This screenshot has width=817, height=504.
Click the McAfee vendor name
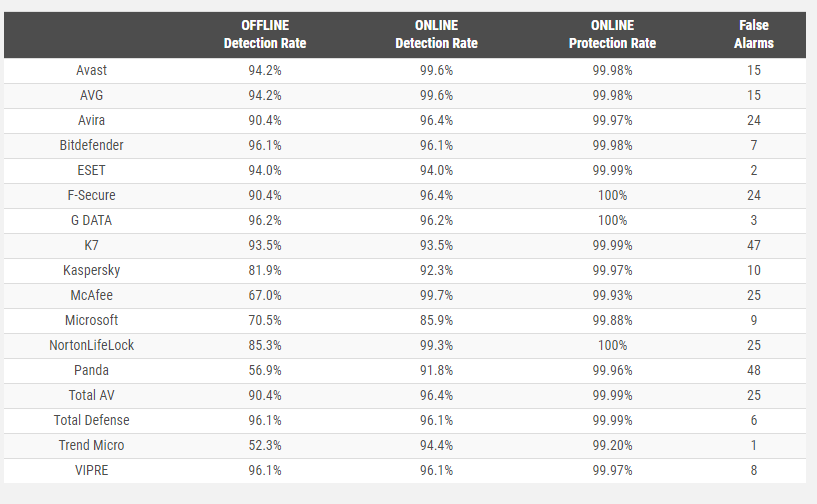pyautogui.click(x=91, y=296)
